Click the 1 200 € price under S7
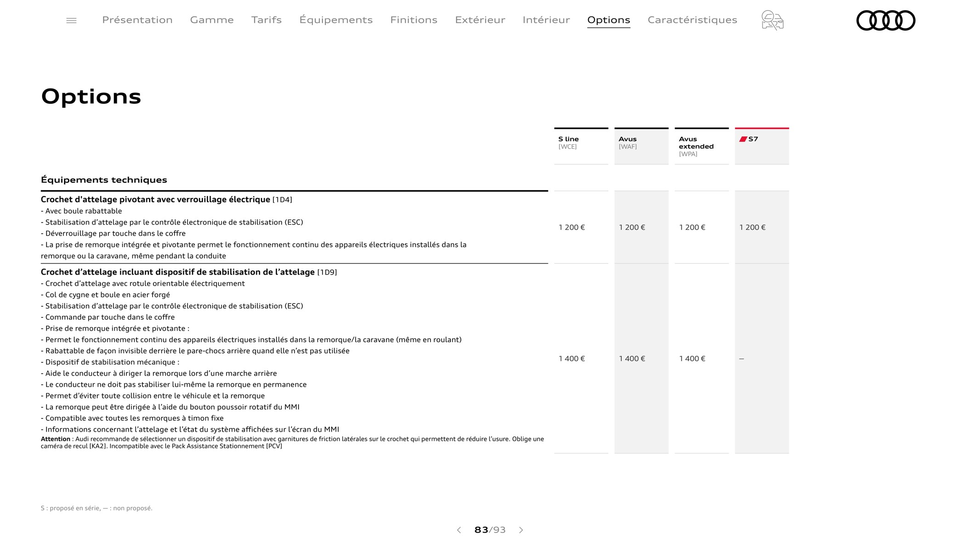 click(x=752, y=227)
